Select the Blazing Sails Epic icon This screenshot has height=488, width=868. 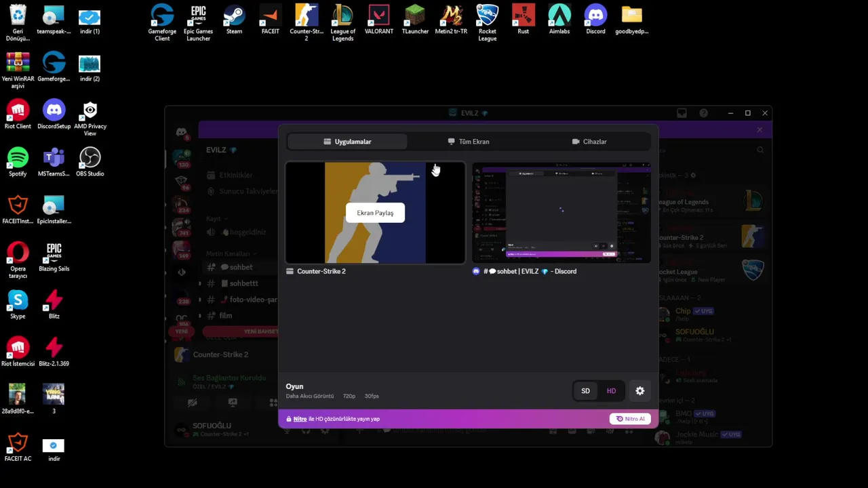point(54,257)
